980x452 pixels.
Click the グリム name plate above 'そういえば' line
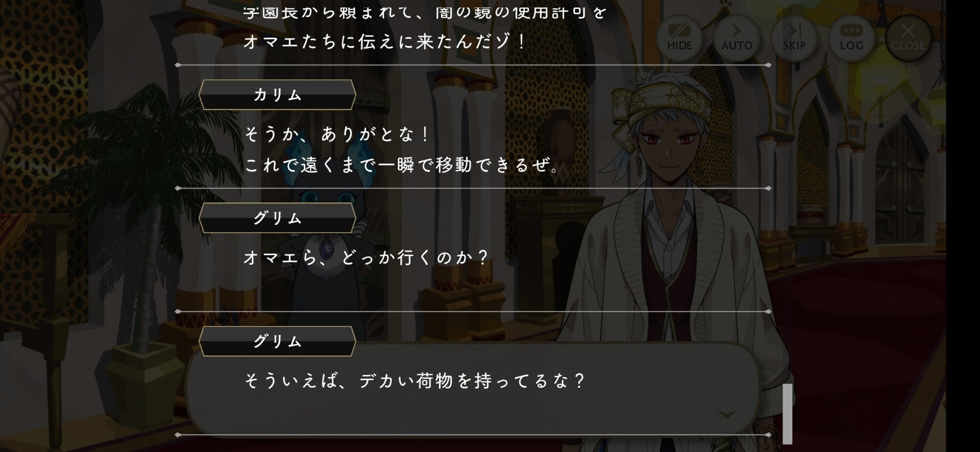point(277,341)
